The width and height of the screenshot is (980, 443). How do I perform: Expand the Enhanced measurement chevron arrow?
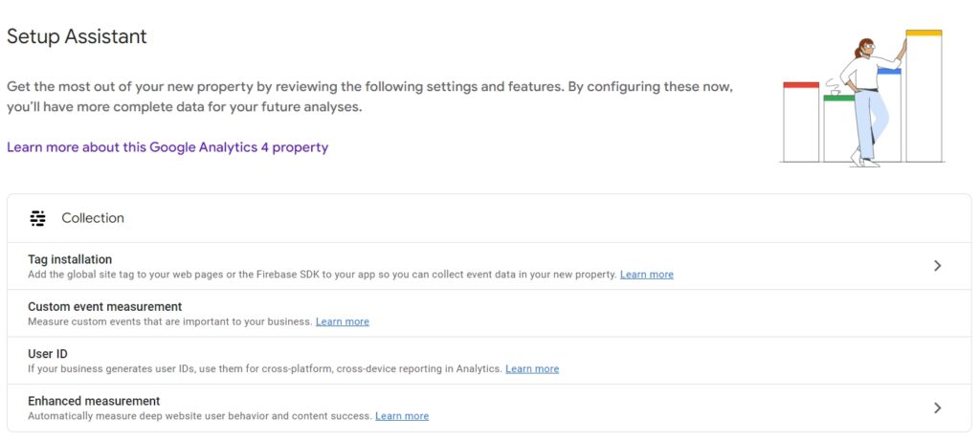pos(937,408)
